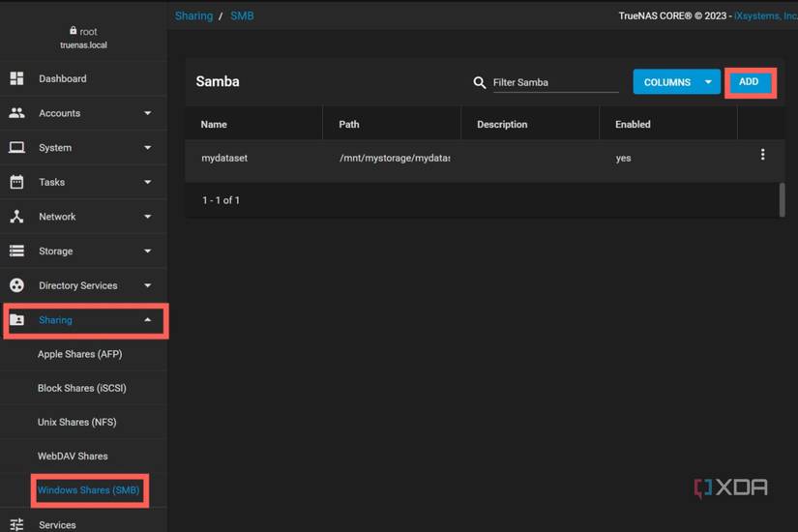This screenshot has width=798, height=532.
Task: Open the Services menu item
Action: pos(83,524)
